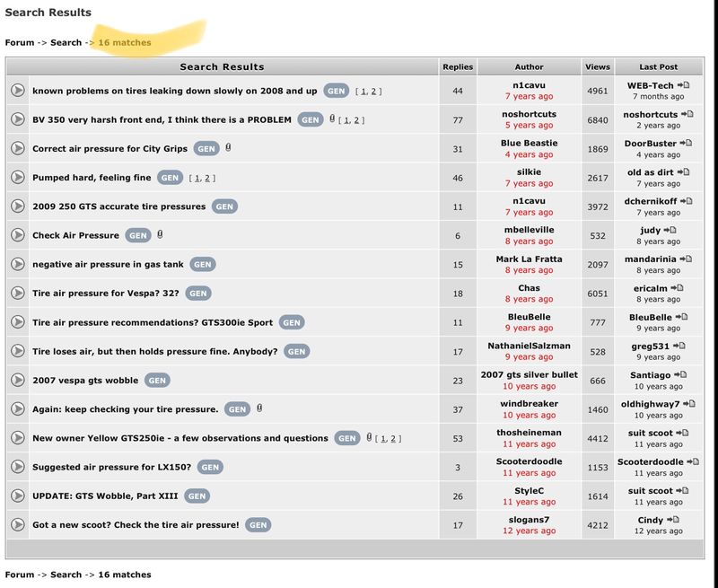Open the Search link in the bottom breadcrumb
Viewport: 718px width, 588px height.
pyautogui.click(x=66, y=575)
